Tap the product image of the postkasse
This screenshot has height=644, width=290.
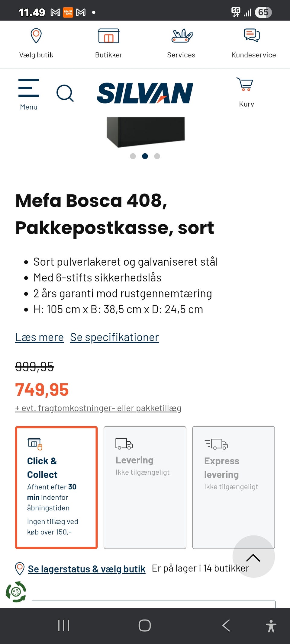point(146,132)
